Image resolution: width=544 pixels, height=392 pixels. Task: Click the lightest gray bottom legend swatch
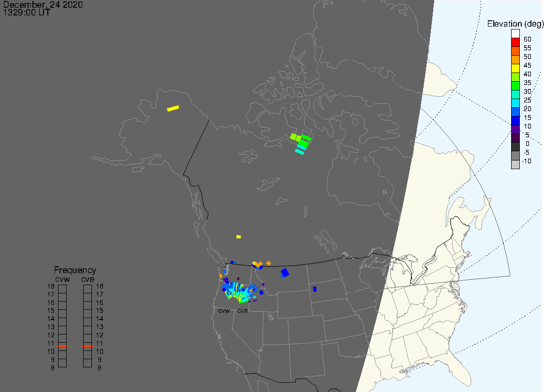coord(515,164)
